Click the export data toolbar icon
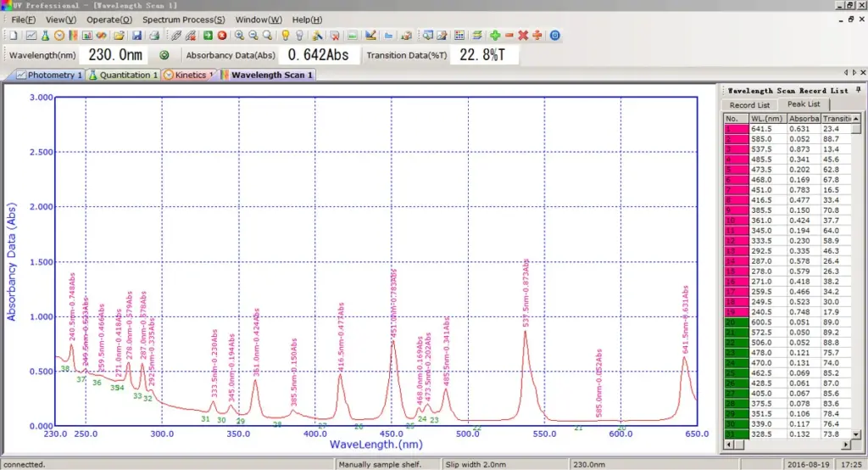Screen dimensions: 868x470 tap(406, 36)
